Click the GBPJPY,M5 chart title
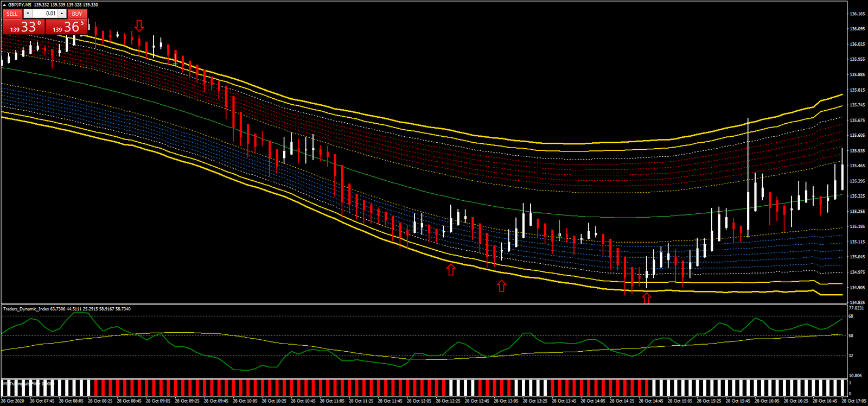Screen dimensions: 868x406 point(18,4)
